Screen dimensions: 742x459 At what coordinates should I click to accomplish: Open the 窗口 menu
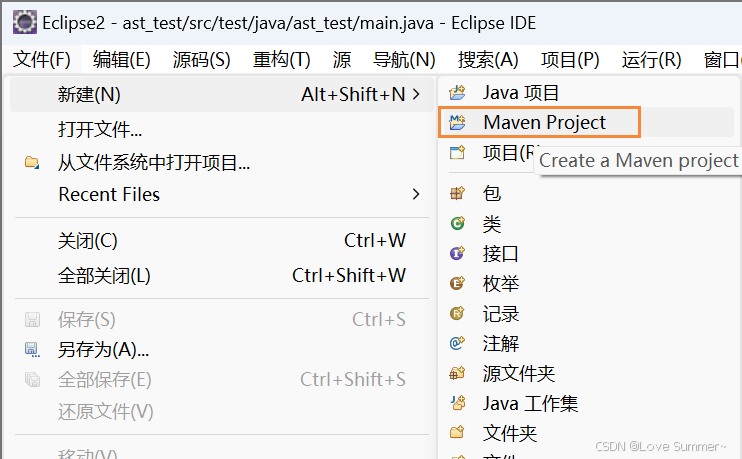tap(722, 60)
